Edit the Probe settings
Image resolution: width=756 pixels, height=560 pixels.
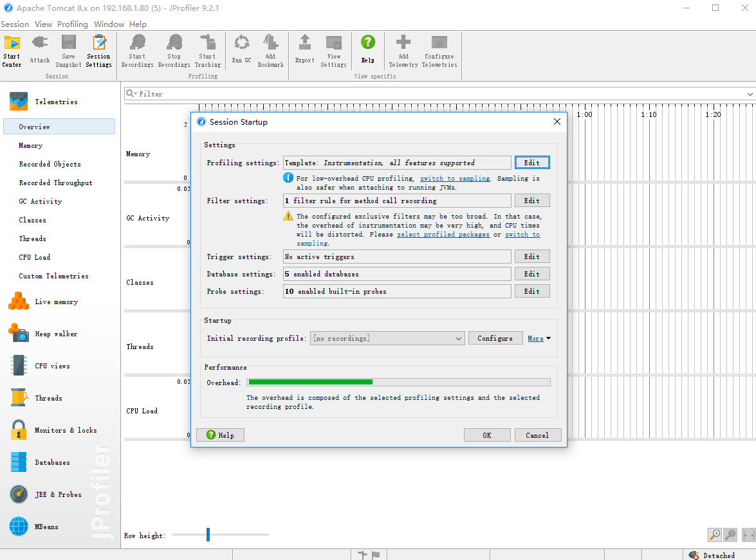(x=532, y=291)
